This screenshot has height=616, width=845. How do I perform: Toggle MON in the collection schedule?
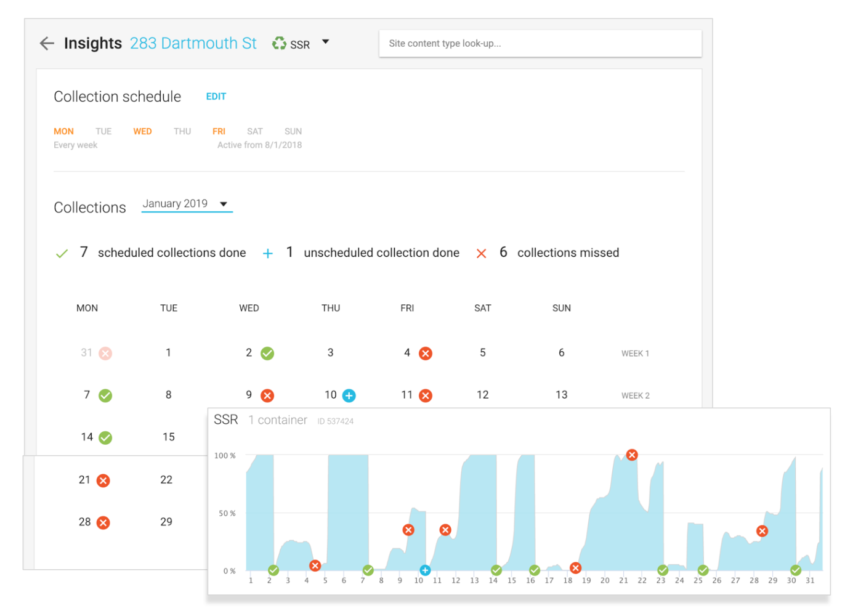coord(63,131)
